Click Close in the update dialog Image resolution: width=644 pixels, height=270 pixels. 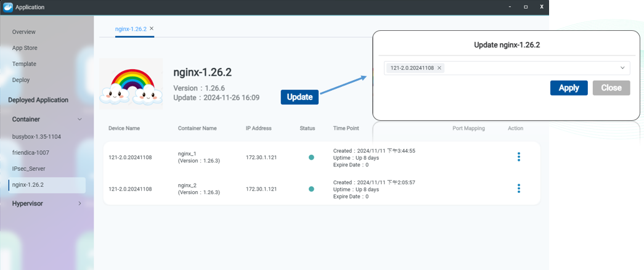(611, 88)
